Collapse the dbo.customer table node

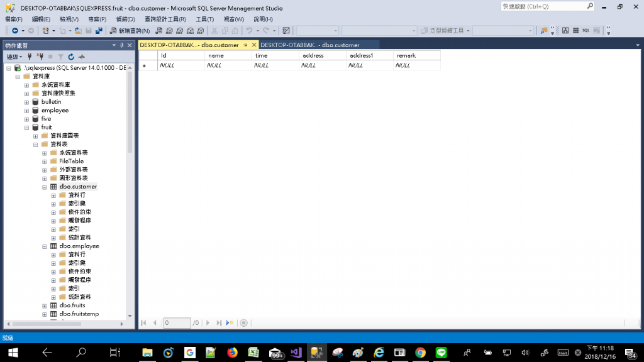pos(45,187)
